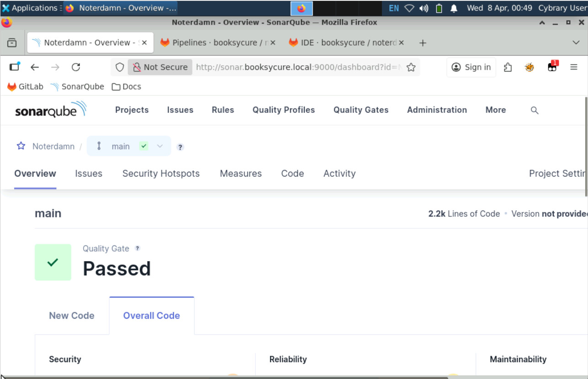Favorite the Noterdamn project with star icon

tap(21, 146)
